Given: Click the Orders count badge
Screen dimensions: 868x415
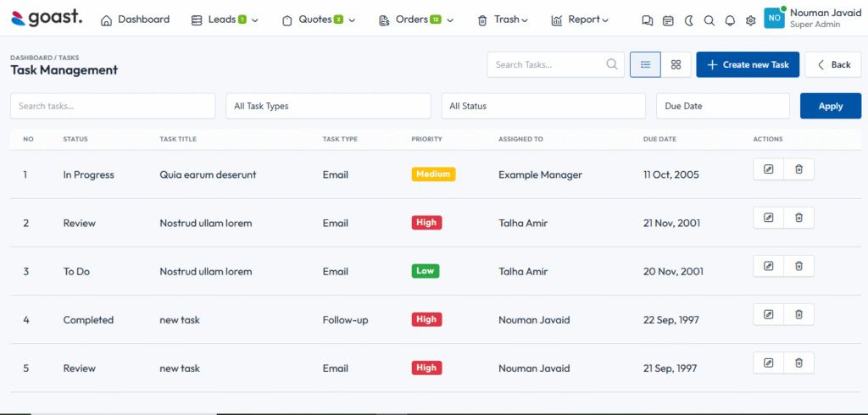Looking at the screenshot, I should (x=436, y=20).
